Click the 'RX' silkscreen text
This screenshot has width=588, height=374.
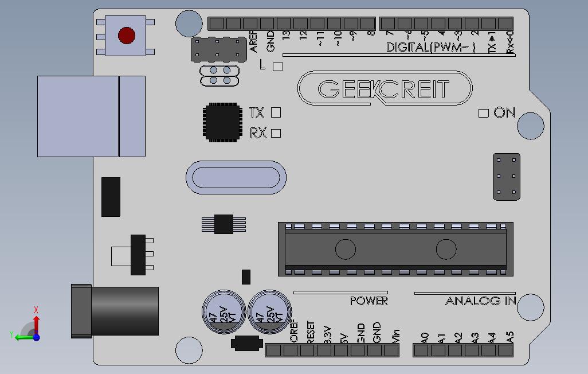[x=258, y=133]
